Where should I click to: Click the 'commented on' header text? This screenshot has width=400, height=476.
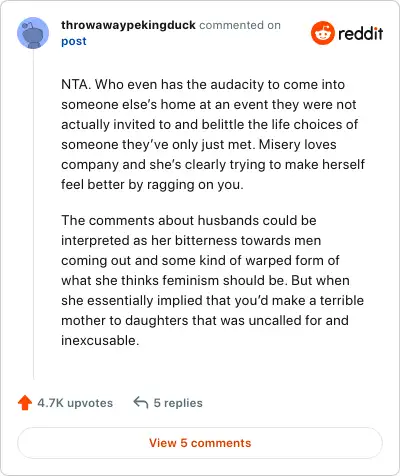pyautogui.click(x=240, y=25)
